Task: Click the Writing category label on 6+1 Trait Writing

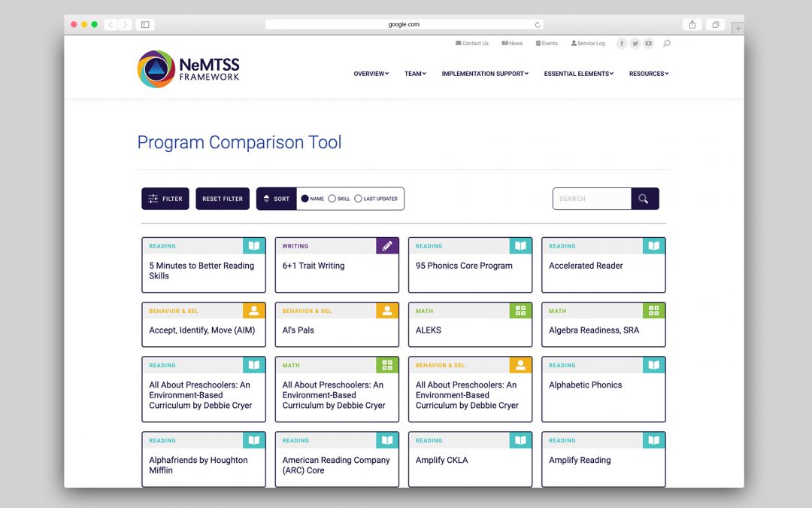Action: [295, 246]
